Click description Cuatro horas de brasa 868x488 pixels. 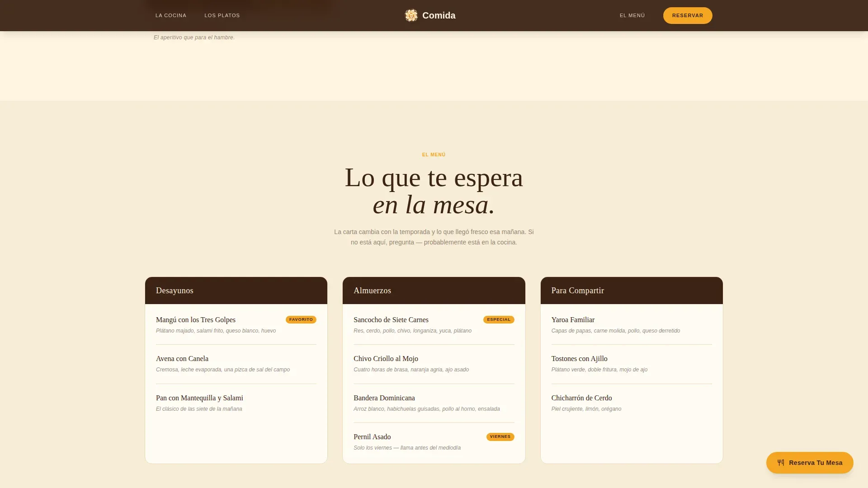(411, 370)
